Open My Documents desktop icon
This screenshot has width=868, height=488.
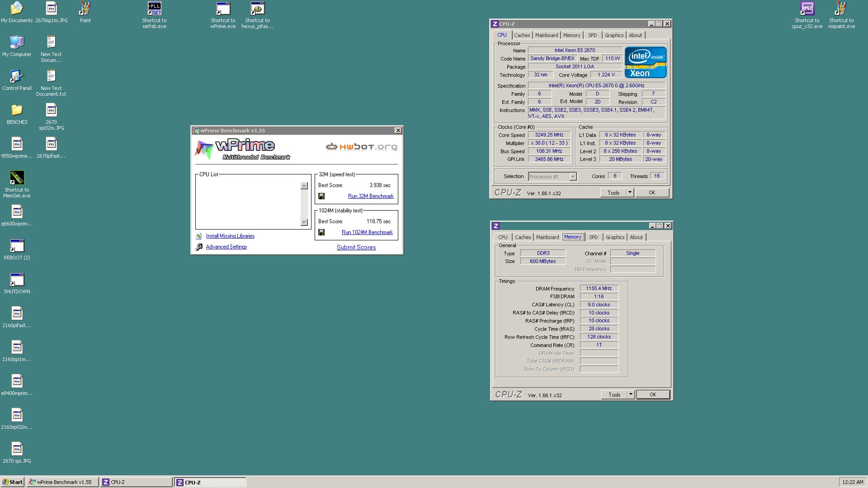[x=17, y=12]
